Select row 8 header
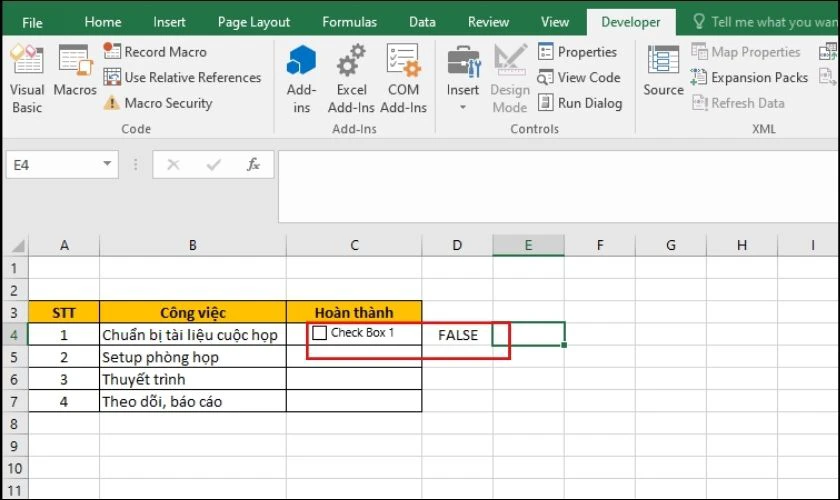The width and height of the screenshot is (840, 500). coord(14,424)
